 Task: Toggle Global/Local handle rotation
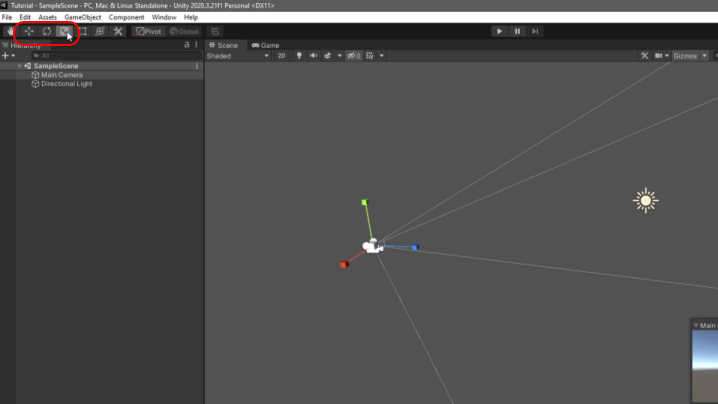point(184,31)
